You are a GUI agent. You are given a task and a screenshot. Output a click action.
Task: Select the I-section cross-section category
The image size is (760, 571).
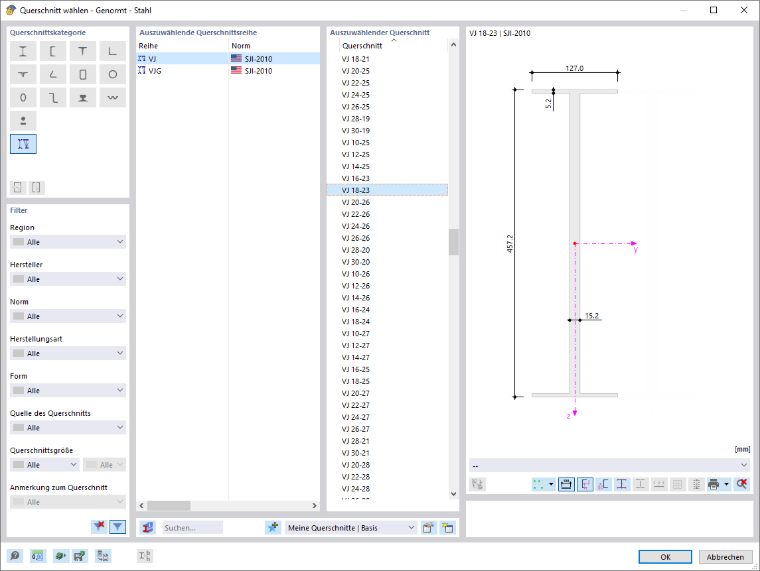point(23,51)
